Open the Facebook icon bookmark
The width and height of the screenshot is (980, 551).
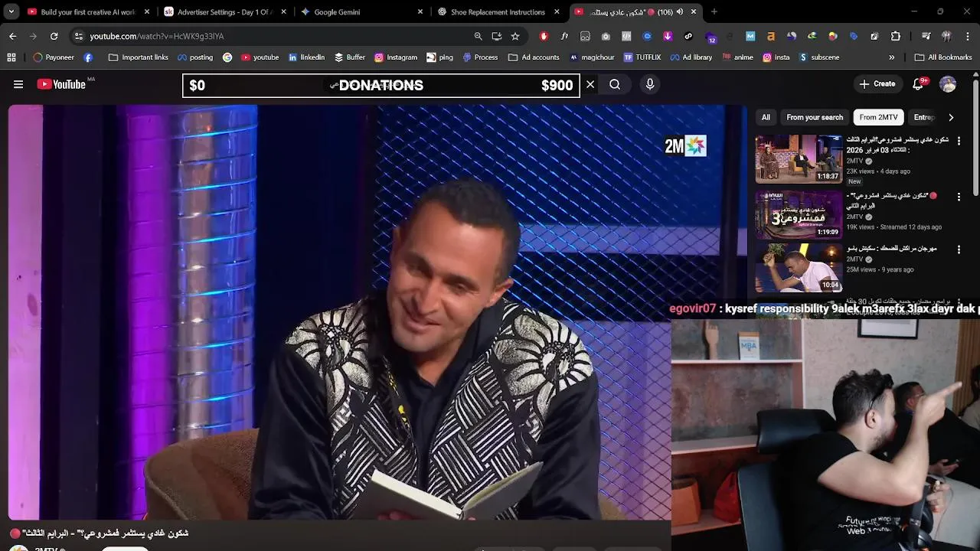(88, 57)
